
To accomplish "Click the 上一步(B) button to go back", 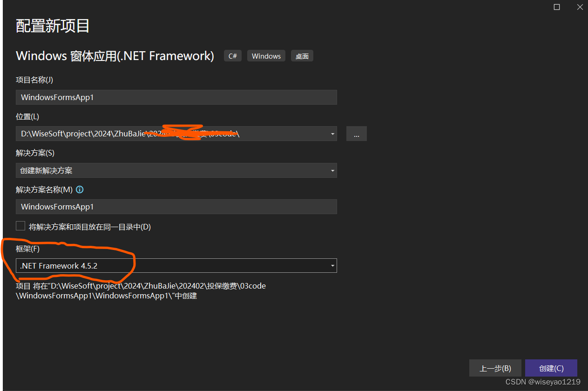I will coord(495,368).
